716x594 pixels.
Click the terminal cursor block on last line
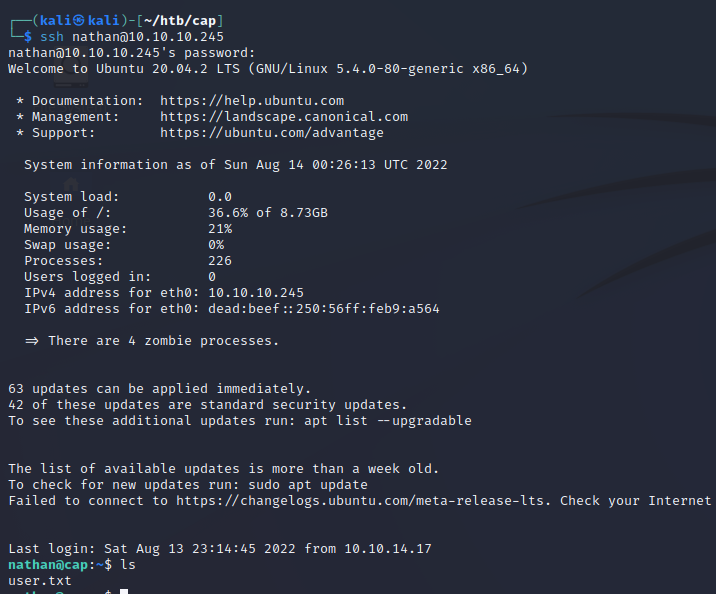pyautogui.click(x=124, y=593)
